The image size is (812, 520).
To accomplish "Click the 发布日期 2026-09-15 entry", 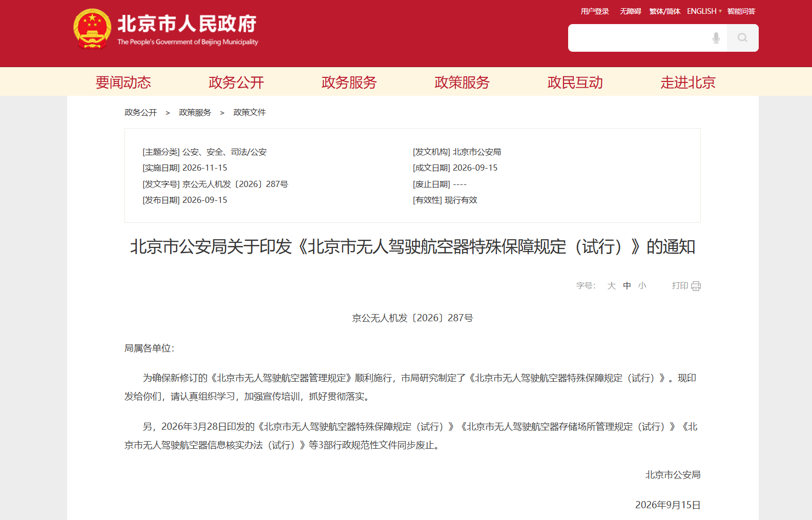I will coord(185,200).
